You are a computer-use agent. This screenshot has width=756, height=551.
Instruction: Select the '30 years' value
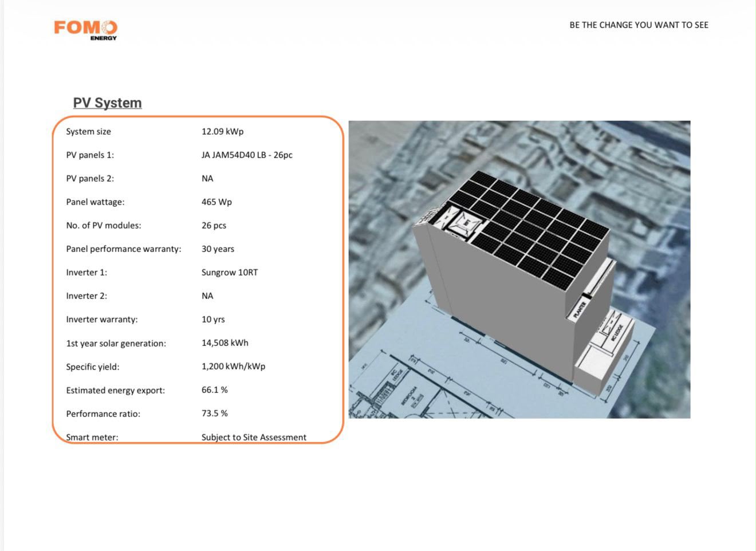218,249
